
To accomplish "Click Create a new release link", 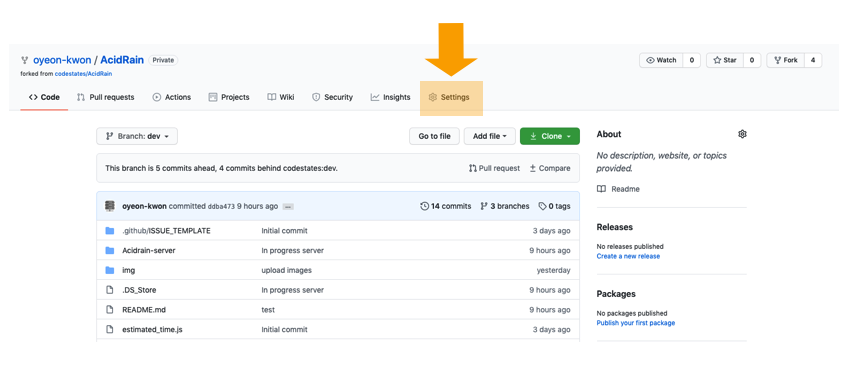I will (x=628, y=256).
